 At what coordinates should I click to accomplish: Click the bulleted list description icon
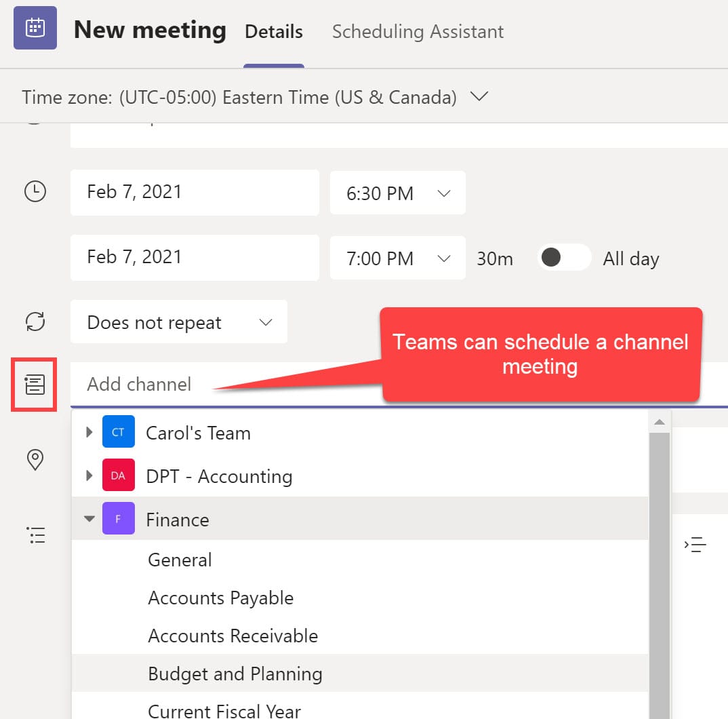(36, 535)
